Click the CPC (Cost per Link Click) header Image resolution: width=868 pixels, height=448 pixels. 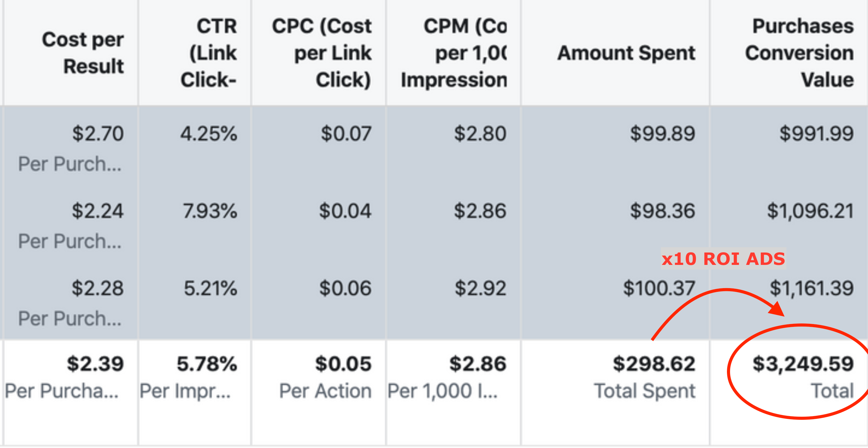pos(322,53)
